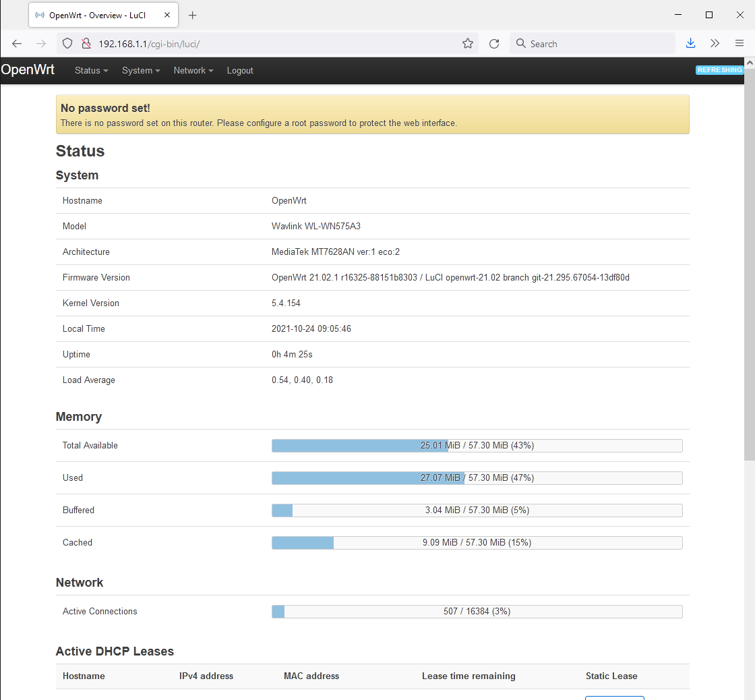Click the 'Lease time remaining' column header
The width and height of the screenshot is (755, 700).
click(469, 676)
